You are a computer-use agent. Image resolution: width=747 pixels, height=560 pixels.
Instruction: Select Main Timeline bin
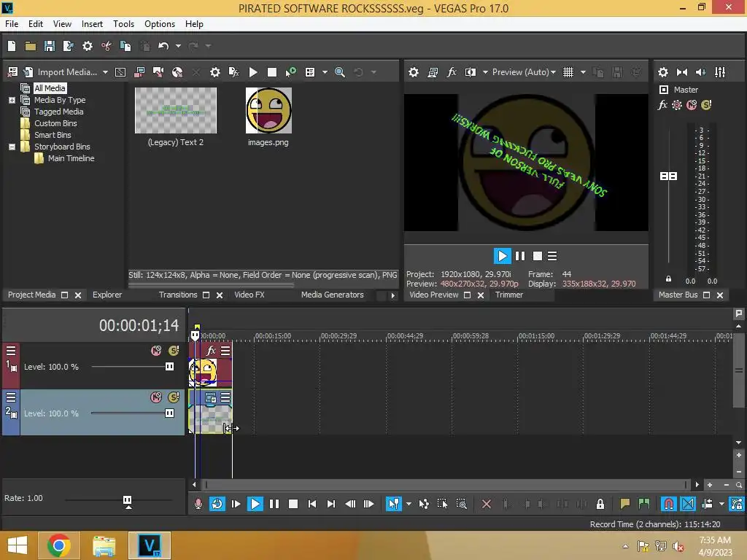71,158
